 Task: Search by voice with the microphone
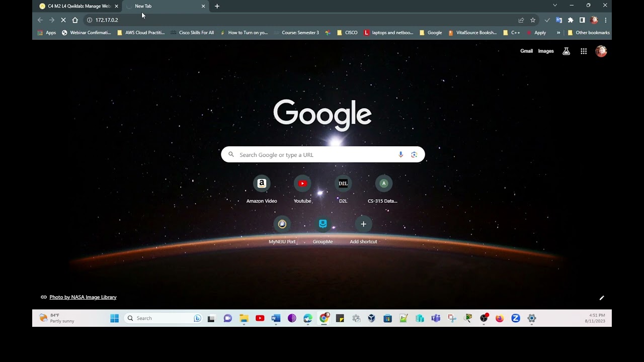(x=401, y=155)
